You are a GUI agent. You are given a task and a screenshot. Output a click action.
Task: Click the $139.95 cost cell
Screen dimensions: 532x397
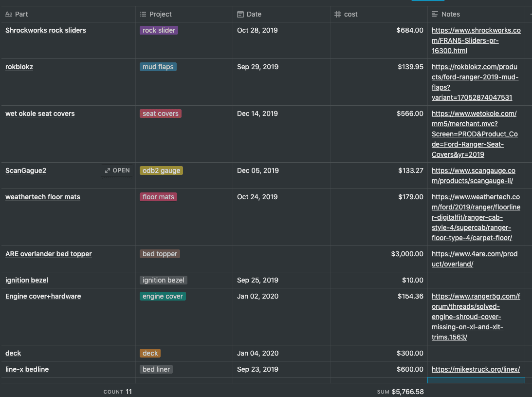coord(379,82)
